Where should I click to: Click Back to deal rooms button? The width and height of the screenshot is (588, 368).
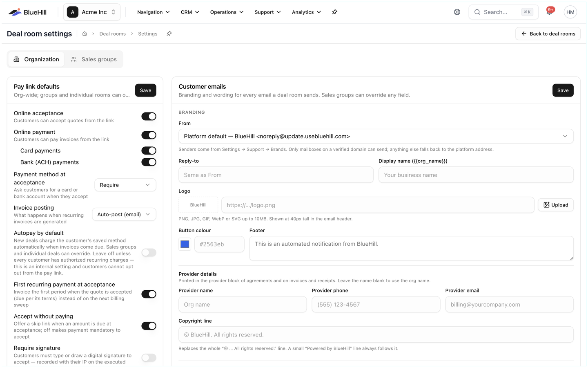[548, 34]
